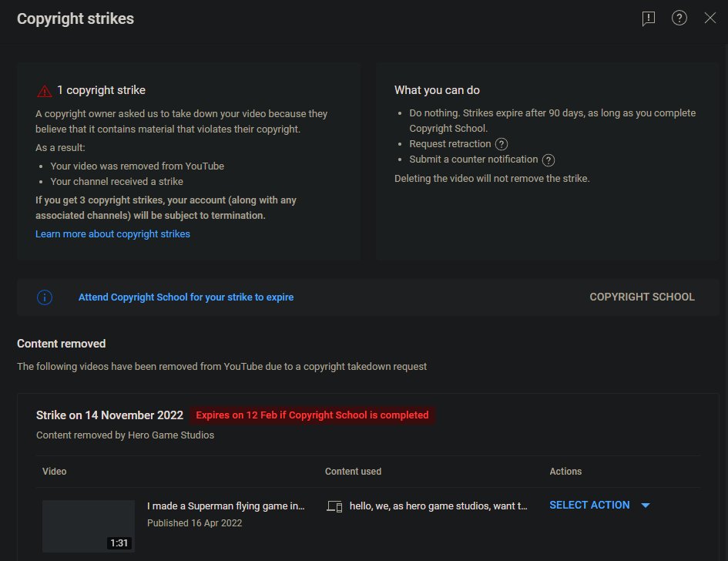Open the SELECT ACTION dropdown
Viewport: 728px width, 561px height.
589,506
